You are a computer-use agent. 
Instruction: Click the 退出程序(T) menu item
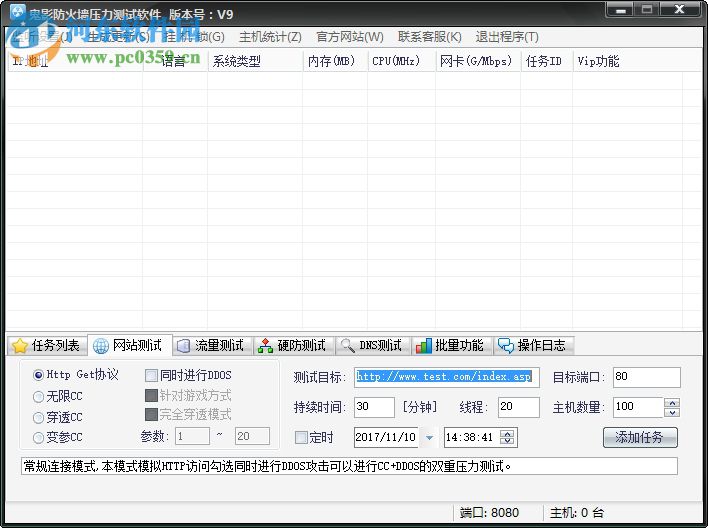pos(507,37)
